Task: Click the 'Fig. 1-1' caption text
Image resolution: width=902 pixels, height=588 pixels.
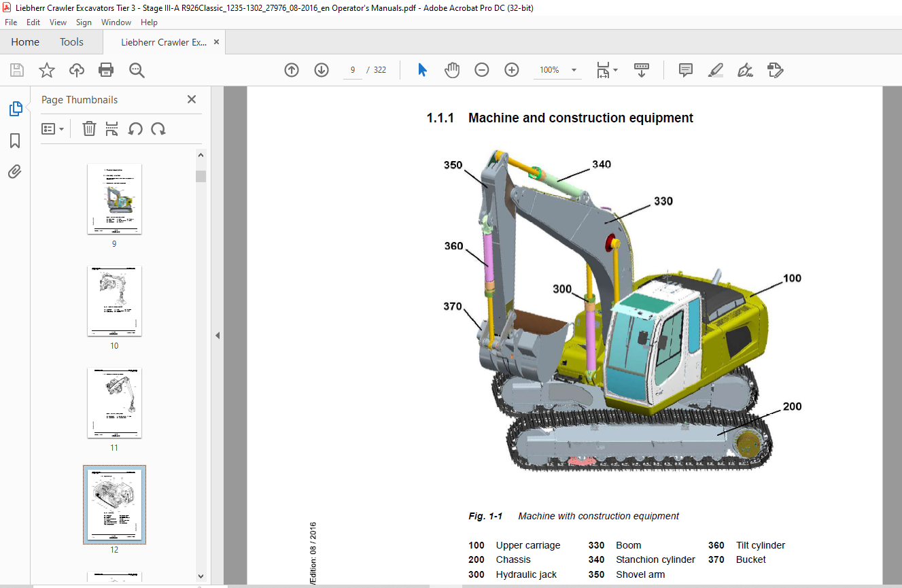Action: [485, 517]
